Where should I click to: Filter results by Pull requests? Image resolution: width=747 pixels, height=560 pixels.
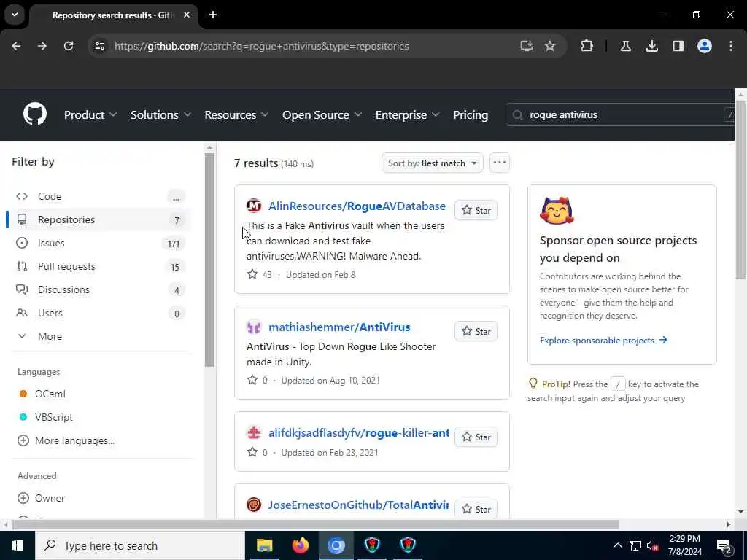point(100,266)
